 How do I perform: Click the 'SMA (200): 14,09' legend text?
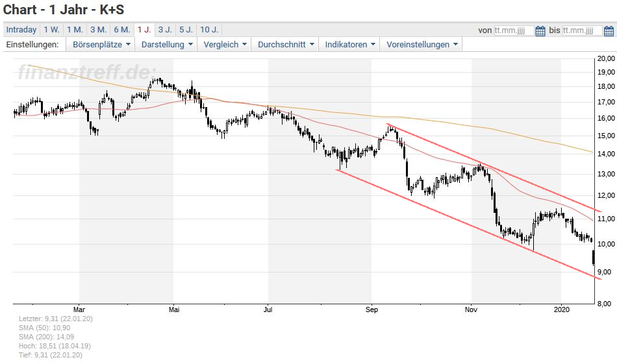point(46,337)
